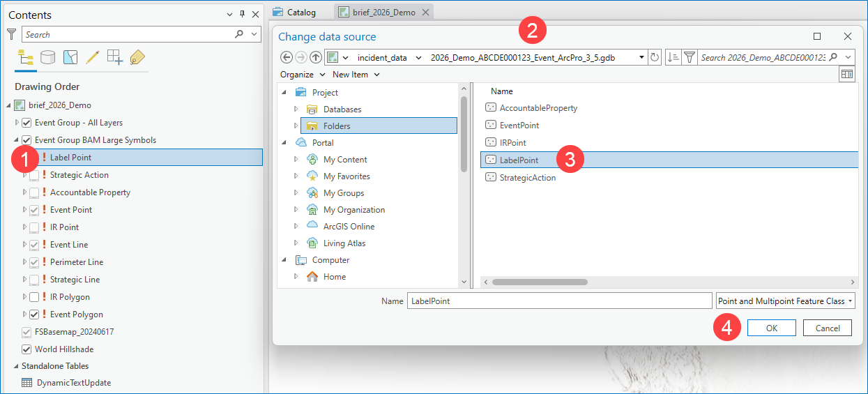Viewport: 868px width, 394px height.
Task: Switch to List By Editing pencil icon
Action: click(x=92, y=57)
